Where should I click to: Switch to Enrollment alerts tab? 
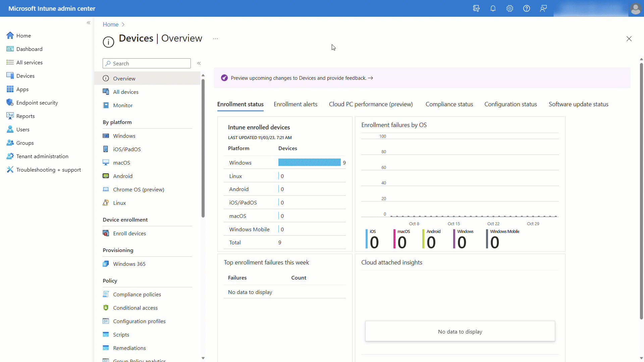pyautogui.click(x=296, y=104)
